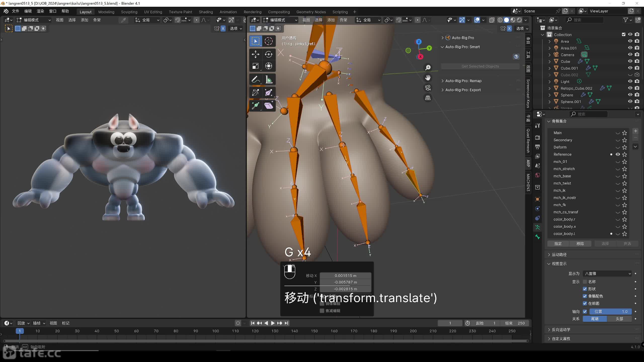Viewport: 644px width, 362px height.
Task: Select the Transform tool
Action: [268, 66]
